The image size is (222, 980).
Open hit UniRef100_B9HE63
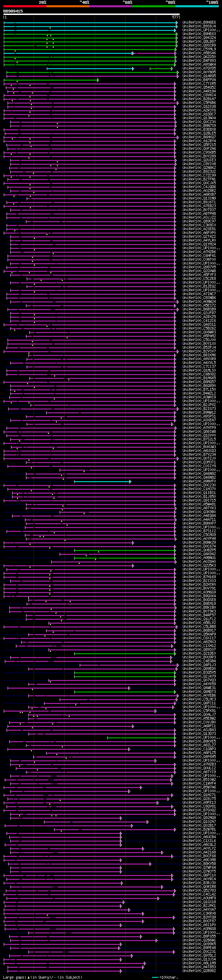point(199,34)
